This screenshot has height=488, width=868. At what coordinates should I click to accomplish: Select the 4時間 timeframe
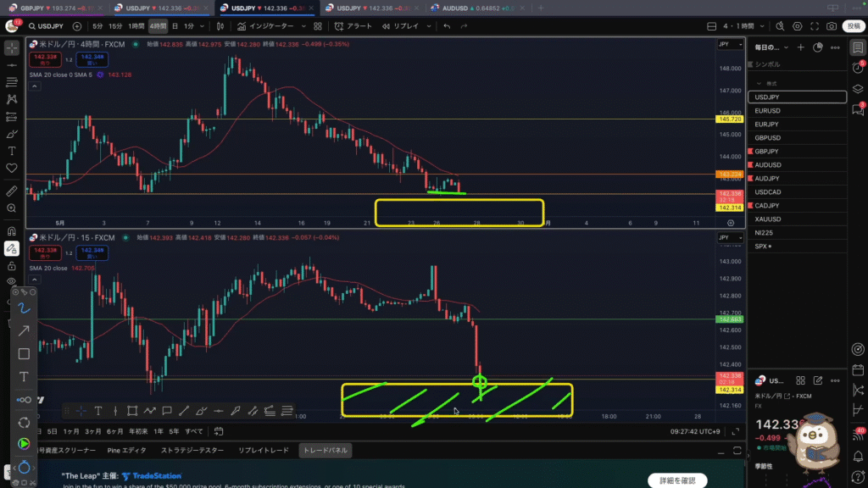click(158, 26)
